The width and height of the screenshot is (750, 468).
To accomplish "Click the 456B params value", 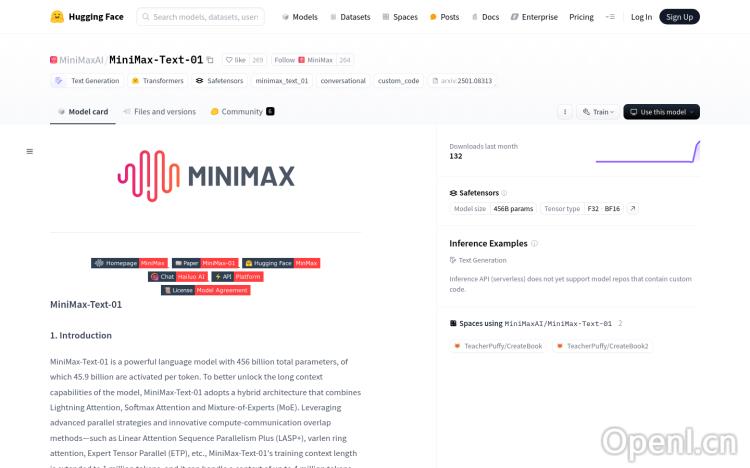I will 513,209.
